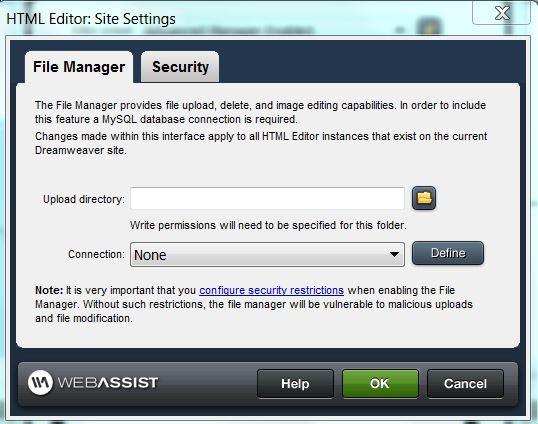Screen dimensions: 538x424
Task: Close the Site Settings dialog window
Action: (x=501, y=13)
